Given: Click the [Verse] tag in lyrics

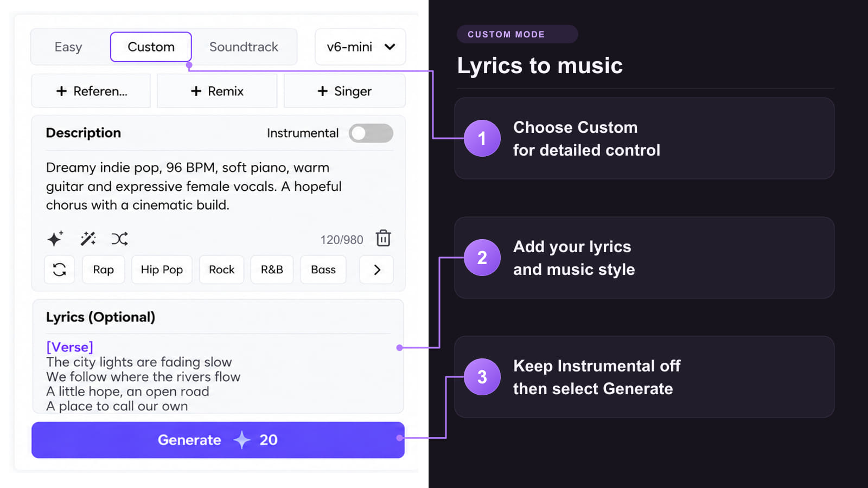Looking at the screenshot, I should 69,347.
